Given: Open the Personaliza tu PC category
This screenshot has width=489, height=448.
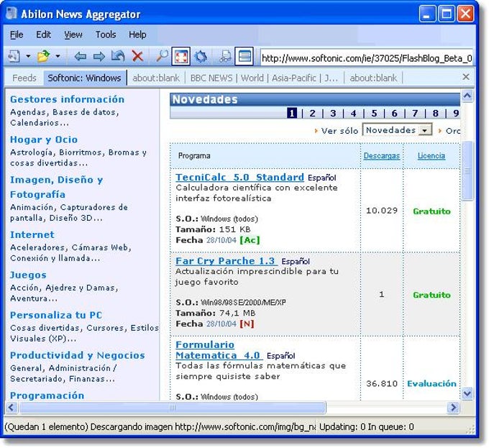Looking at the screenshot, I should pyautogui.click(x=56, y=315).
